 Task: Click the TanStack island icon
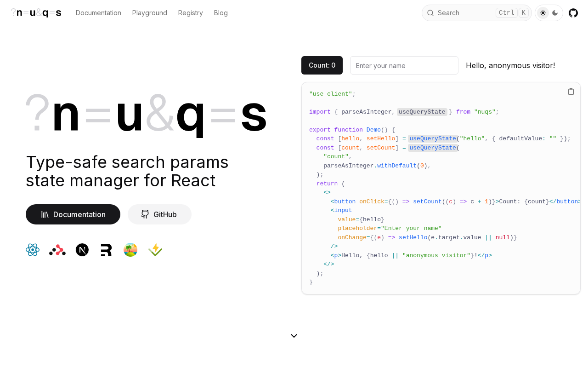coord(130,250)
